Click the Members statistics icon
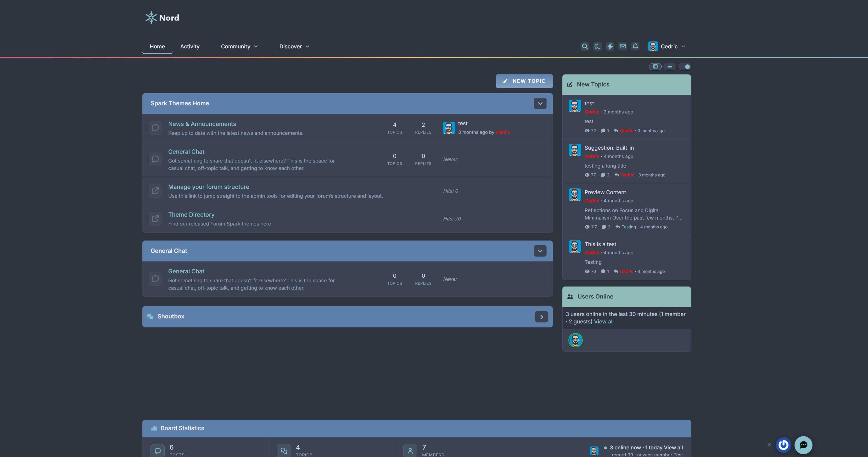This screenshot has width=868, height=457. 410,451
